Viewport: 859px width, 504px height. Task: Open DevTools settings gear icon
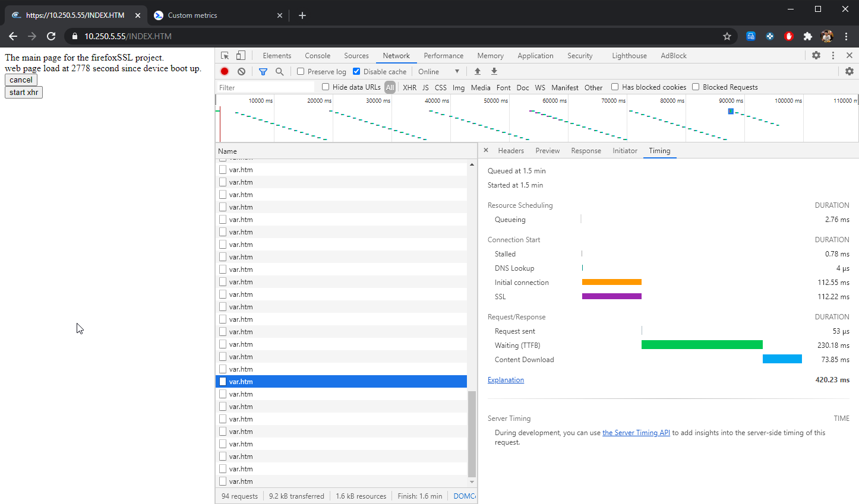816,55
